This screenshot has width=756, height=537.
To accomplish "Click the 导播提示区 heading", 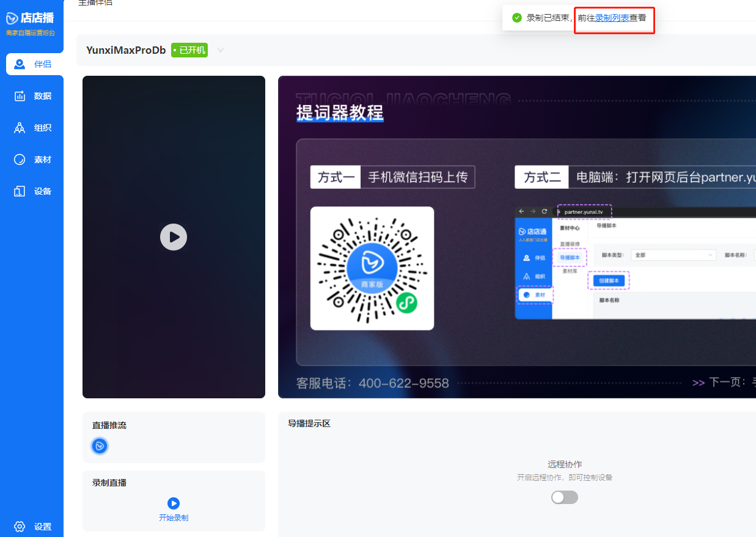I will [309, 423].
